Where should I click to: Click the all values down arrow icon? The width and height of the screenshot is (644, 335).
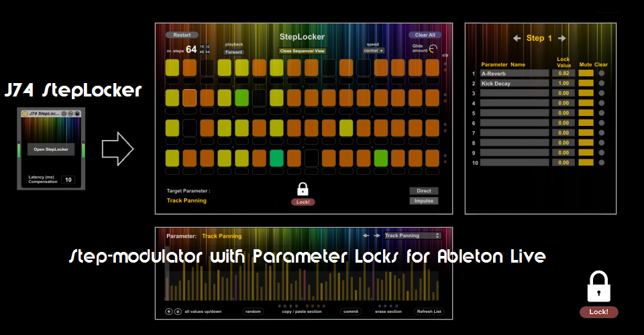tap(178, 312)
